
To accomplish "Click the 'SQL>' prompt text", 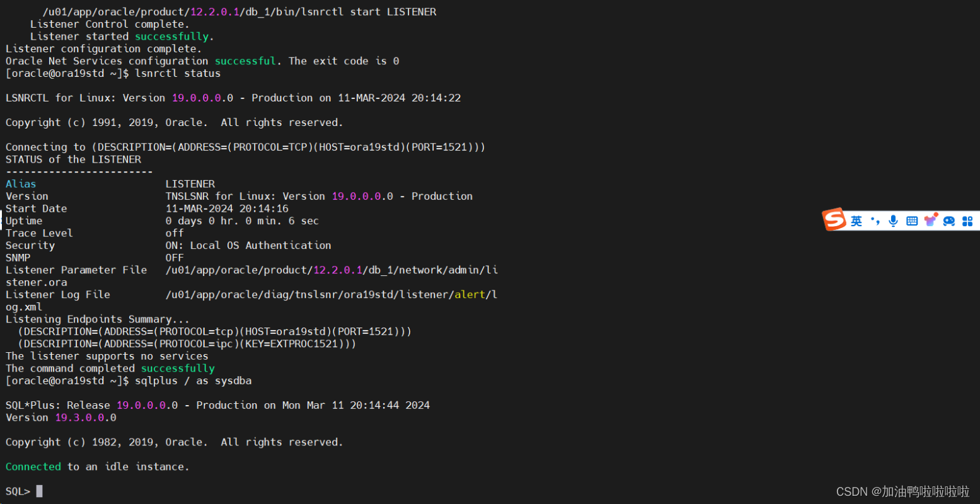I will [18, 491].
